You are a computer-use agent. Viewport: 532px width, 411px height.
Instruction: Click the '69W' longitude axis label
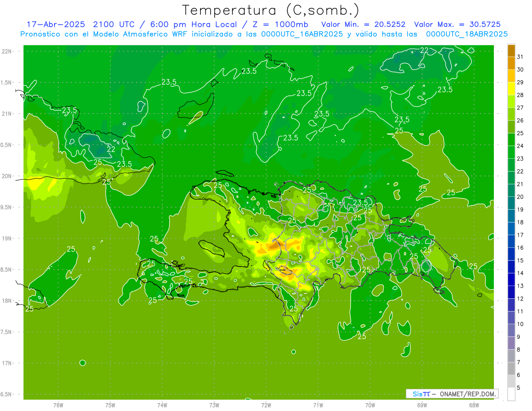(x=422, y=405)
